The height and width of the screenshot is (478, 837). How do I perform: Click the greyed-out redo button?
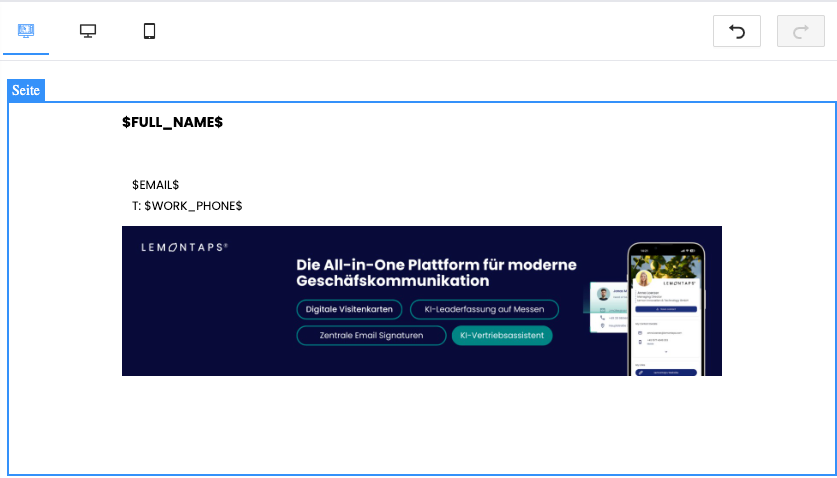(x=801, y=31)
